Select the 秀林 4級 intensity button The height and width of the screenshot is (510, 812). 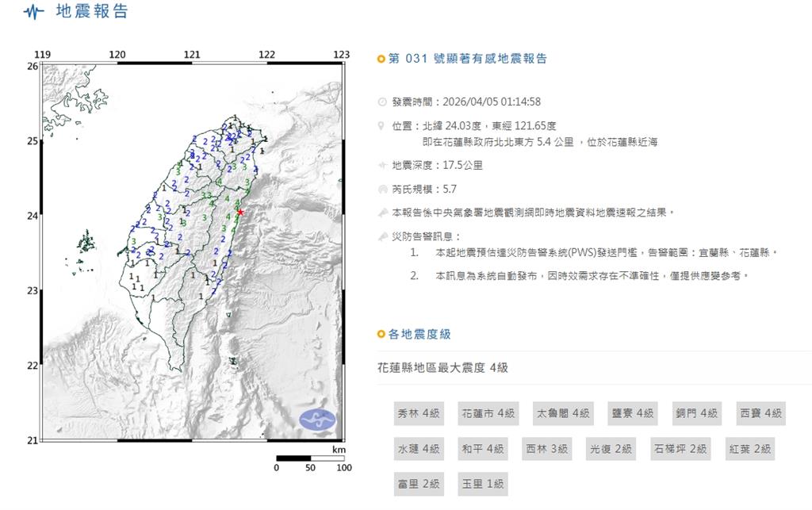click(419, 413)
